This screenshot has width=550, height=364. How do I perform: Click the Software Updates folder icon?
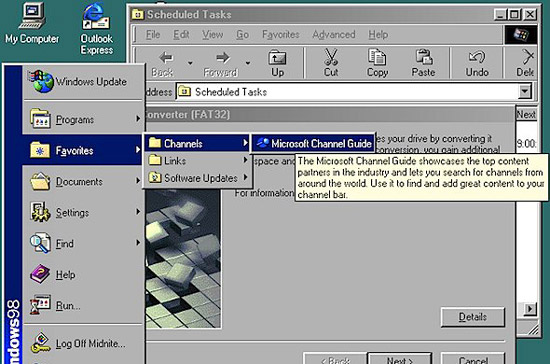pyautogui.click(x=155, y=177)
